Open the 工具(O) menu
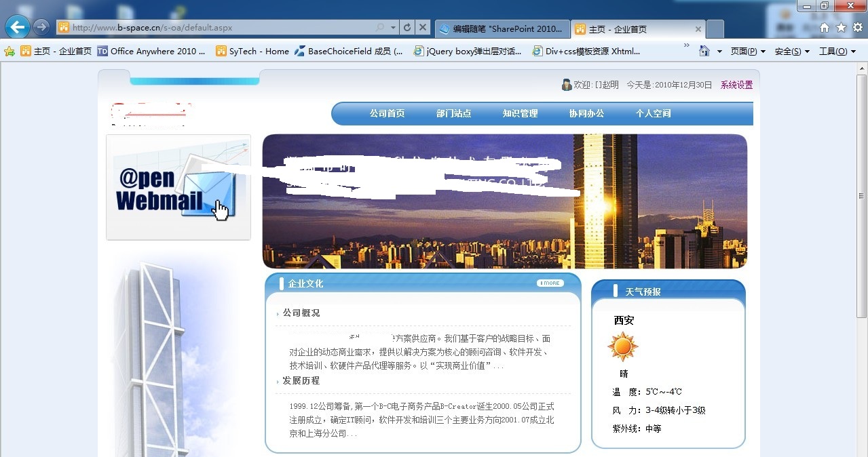This screenshot has width=868, height=457. (837, 52)
